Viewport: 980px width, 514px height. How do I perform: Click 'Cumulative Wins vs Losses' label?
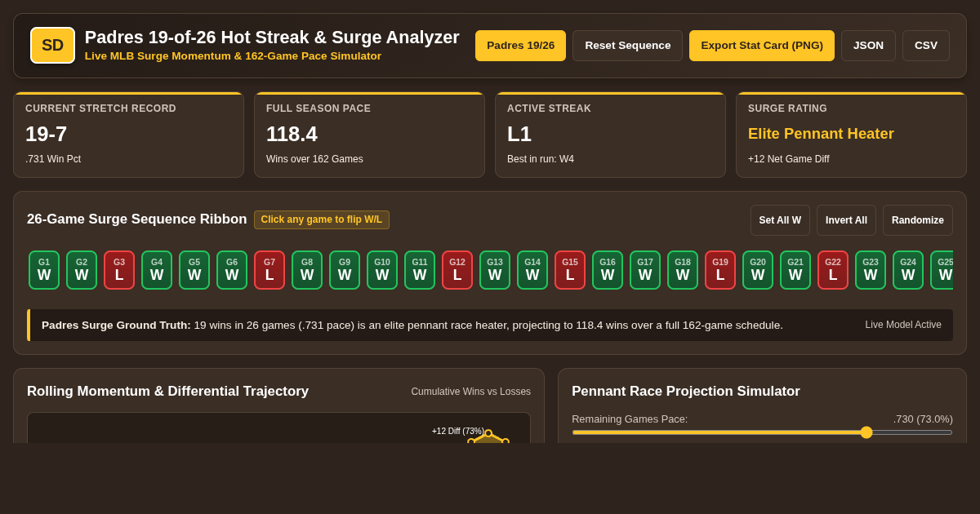(x=470, y=392)
